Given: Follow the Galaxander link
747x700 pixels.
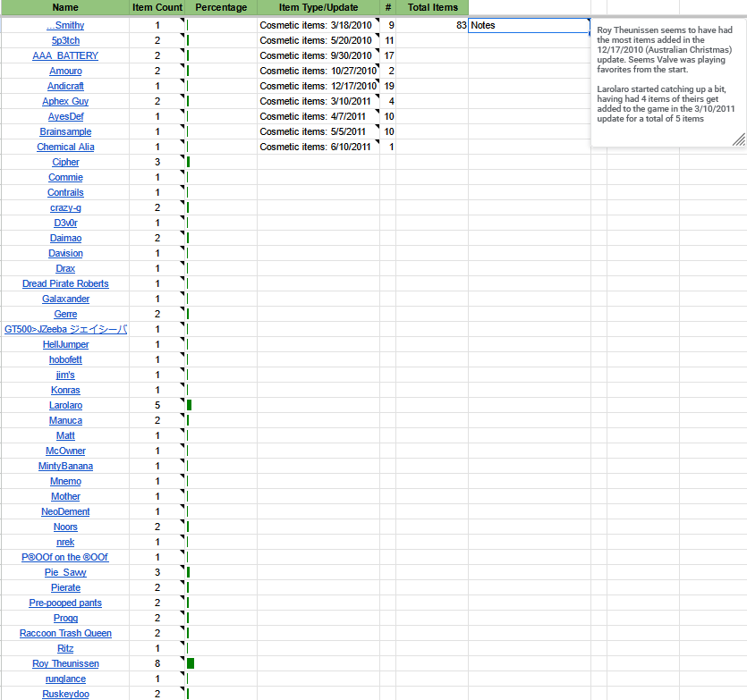Looking at the screenshot, I should click(65, 299).
